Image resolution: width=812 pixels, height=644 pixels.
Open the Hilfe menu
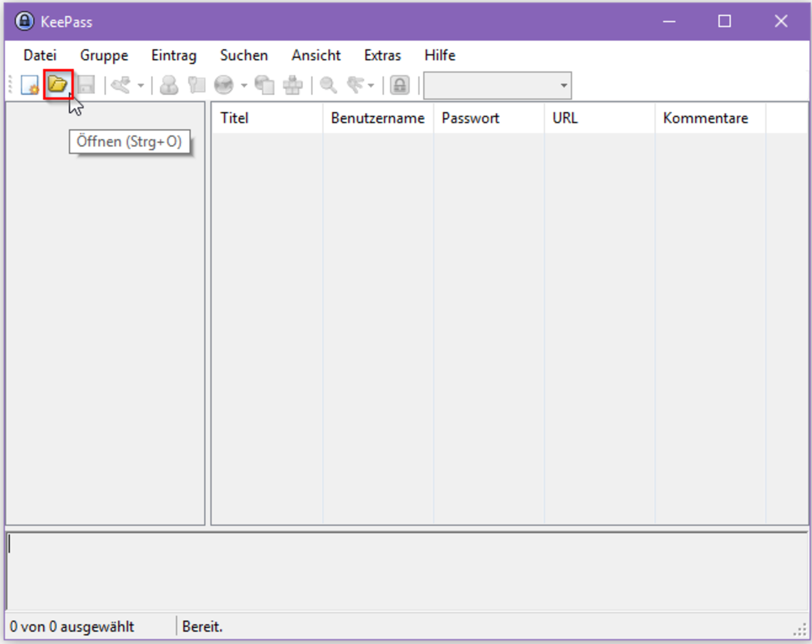click(440, 55)
